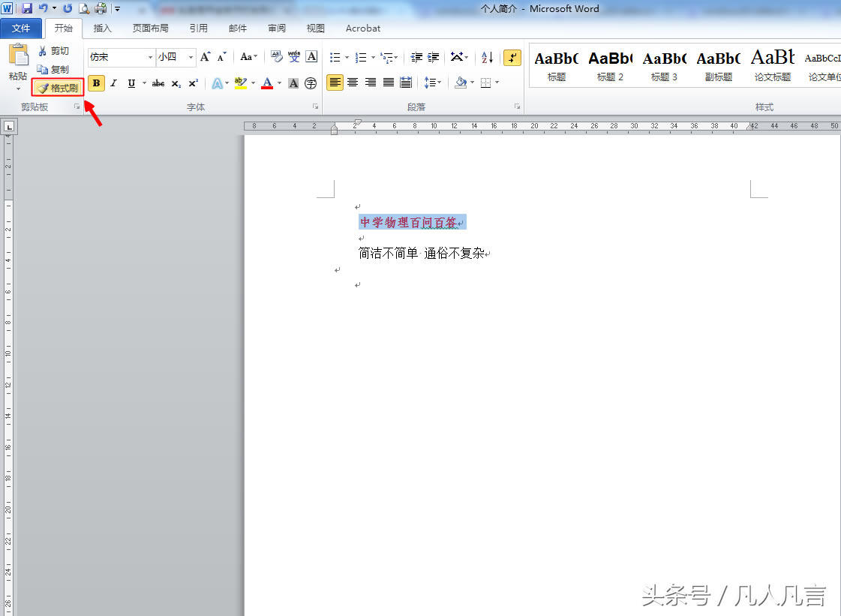This screenshot has width=841, height=616.
Task: Click the red font color button
Action: tap(267, 83)
